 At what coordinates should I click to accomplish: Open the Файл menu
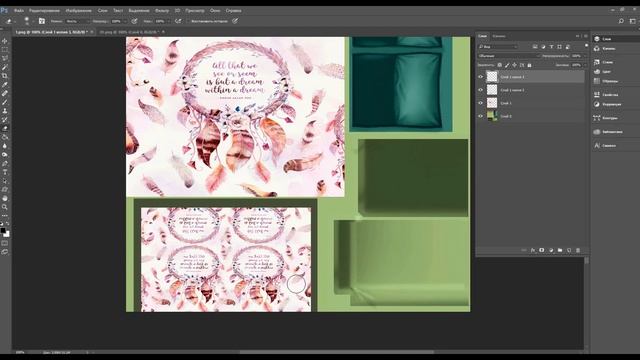click(18, 11)
